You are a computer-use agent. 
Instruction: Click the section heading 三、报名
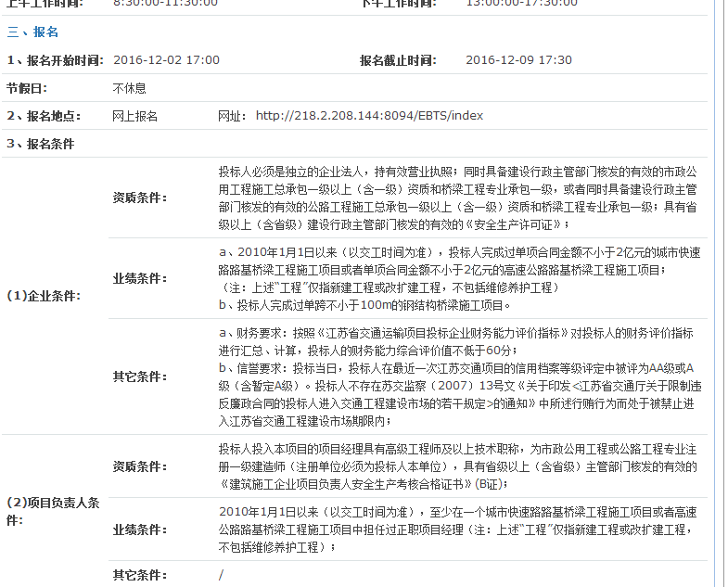pyautogui.click(x=33, y=32)
